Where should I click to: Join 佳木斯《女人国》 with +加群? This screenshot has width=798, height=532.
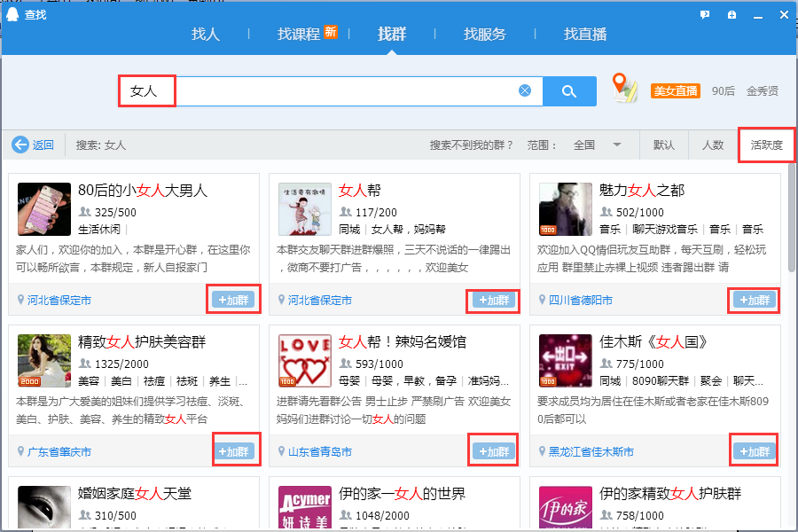tap(755, 451)
